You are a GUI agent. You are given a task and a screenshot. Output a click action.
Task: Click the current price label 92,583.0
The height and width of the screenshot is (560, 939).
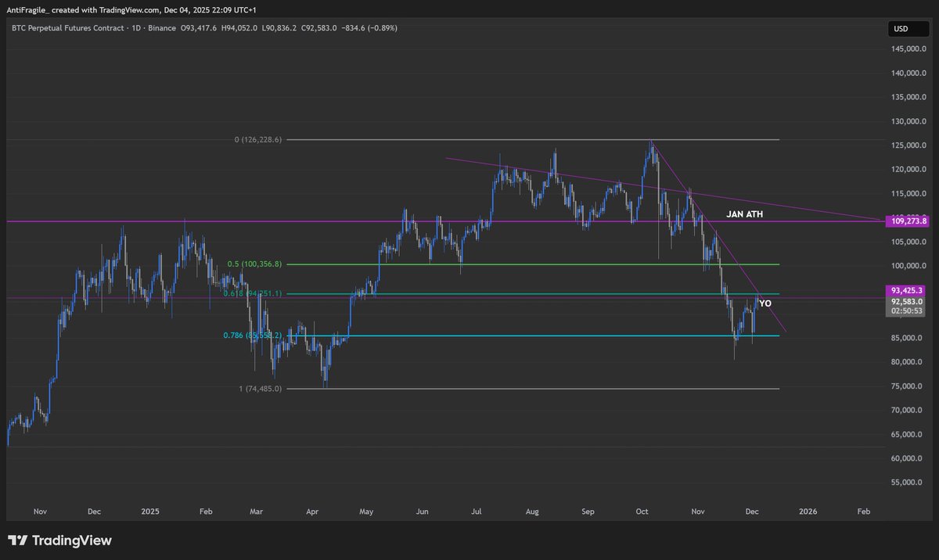click(908, 301)
